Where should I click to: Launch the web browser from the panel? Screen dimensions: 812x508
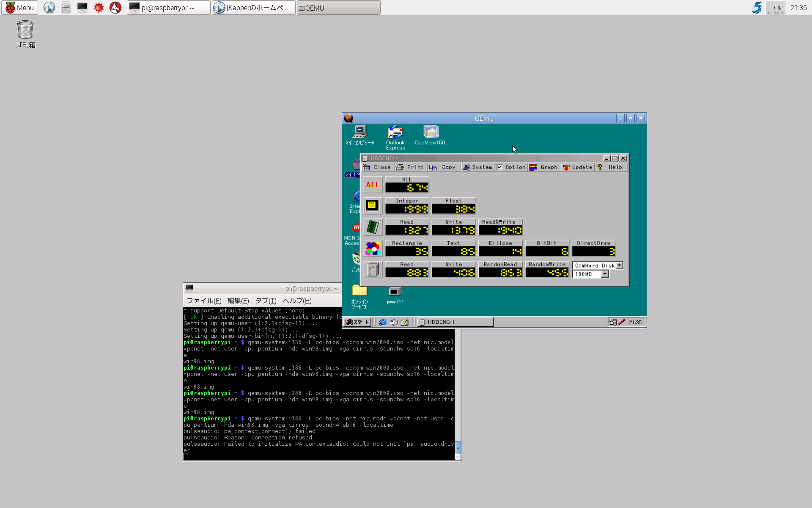tap(49, 8)
